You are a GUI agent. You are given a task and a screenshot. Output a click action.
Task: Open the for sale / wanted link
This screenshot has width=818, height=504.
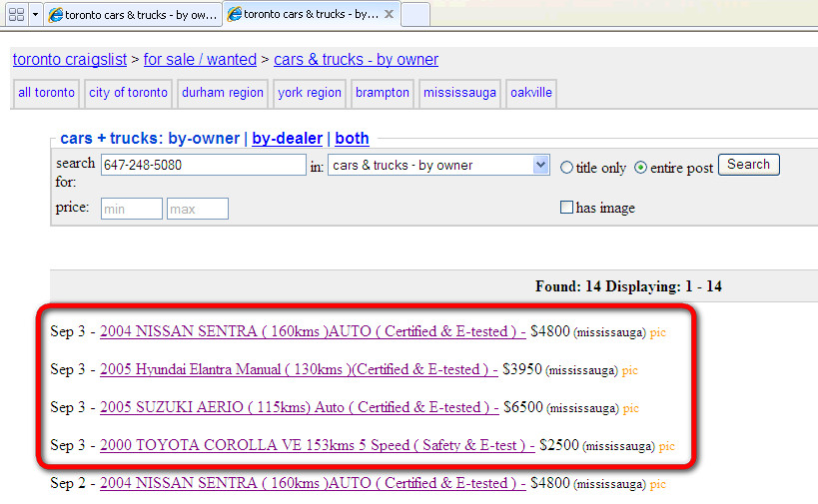[200, 60]
